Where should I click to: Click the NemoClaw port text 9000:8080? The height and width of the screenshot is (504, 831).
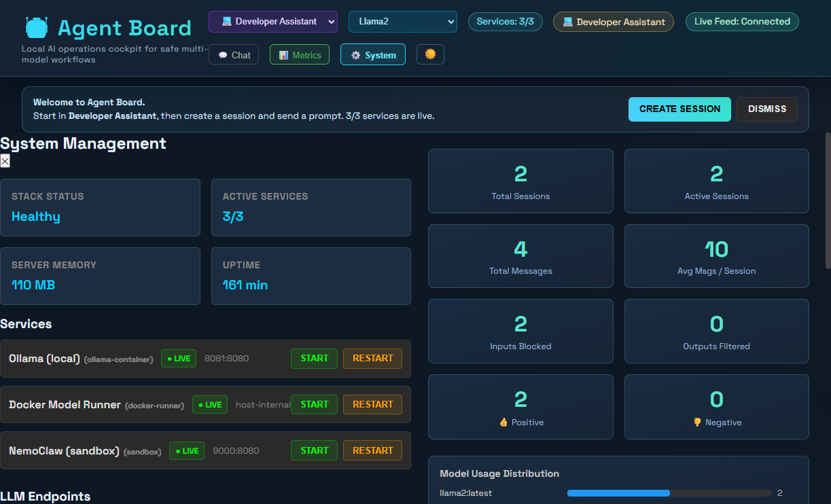click(235, 450)
